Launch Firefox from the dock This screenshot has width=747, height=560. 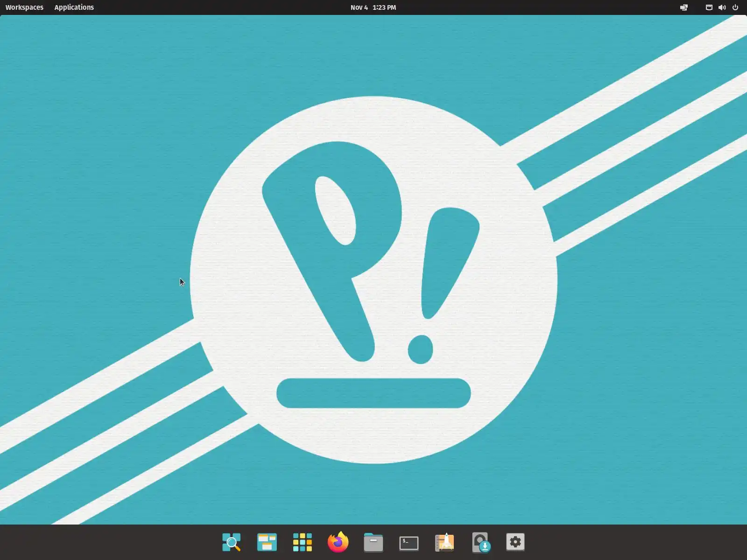[338, 542]
